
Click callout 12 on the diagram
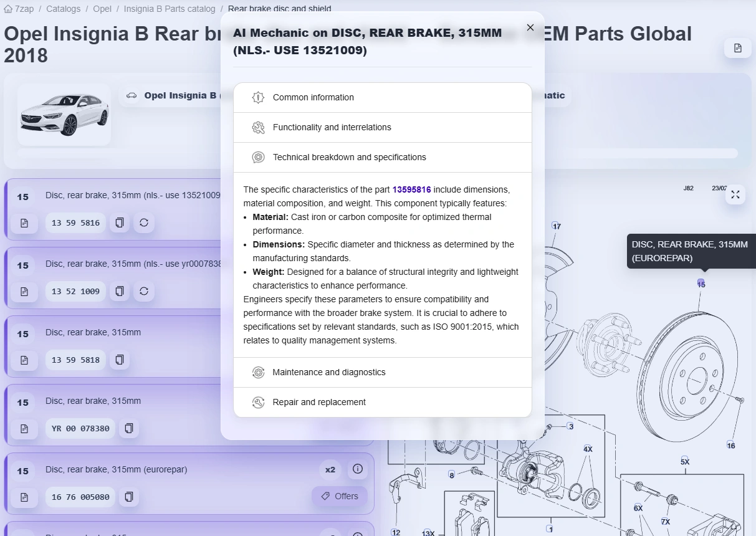pos(396,532)
